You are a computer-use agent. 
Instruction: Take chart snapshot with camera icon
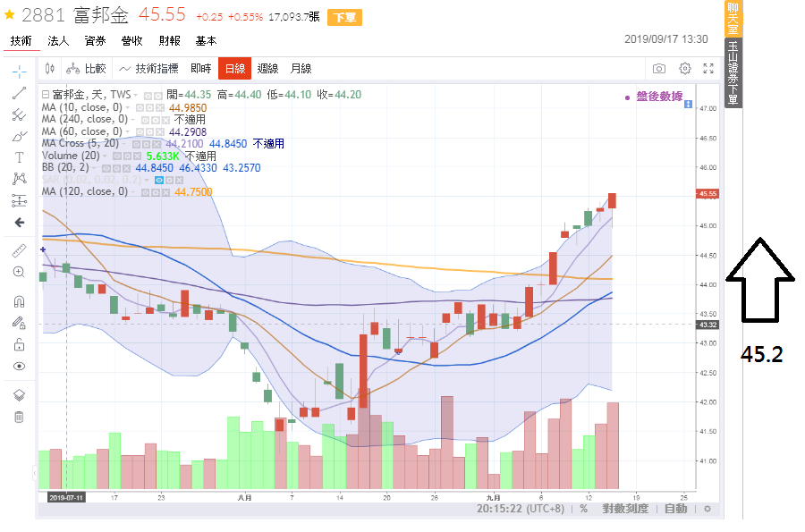pyautogui.click(x=659, y=68)
